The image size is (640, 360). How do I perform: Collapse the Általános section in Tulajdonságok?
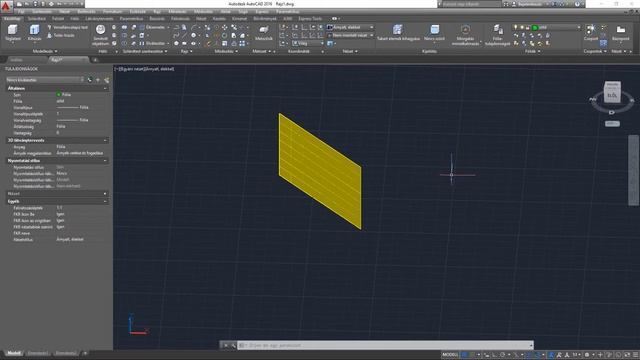(105, 88)
